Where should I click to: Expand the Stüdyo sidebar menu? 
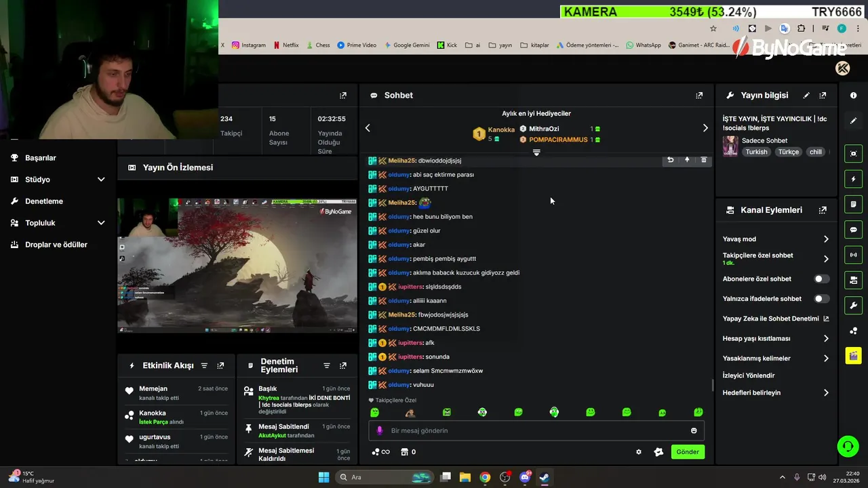pyautogui.click(x=101, y=180)
